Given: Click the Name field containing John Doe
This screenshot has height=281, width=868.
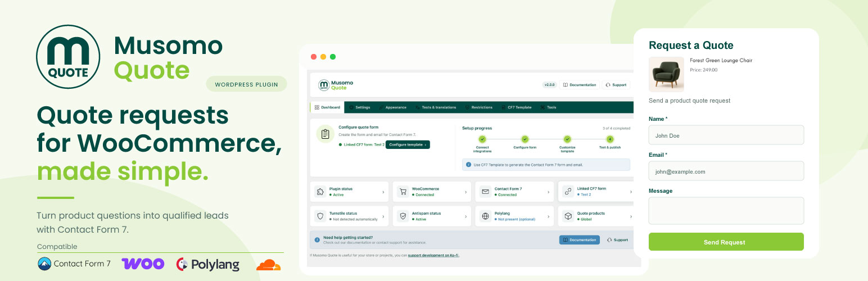Looking at the screenshot, I should 726,135.
